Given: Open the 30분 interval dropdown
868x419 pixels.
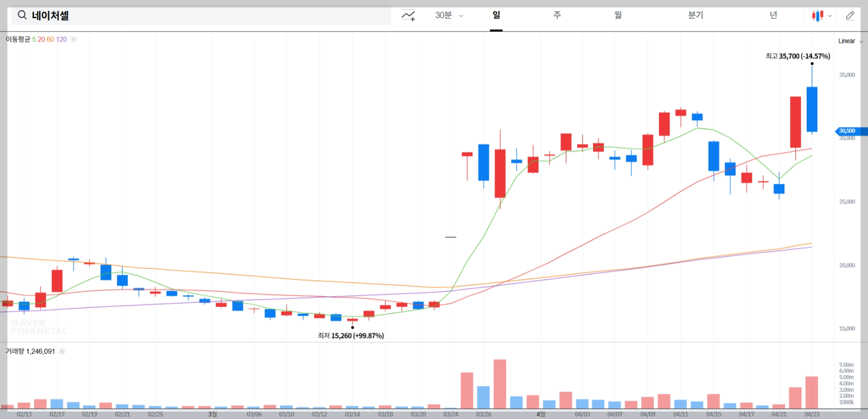Looking at the screenshot, I should [x=449, y=15].
